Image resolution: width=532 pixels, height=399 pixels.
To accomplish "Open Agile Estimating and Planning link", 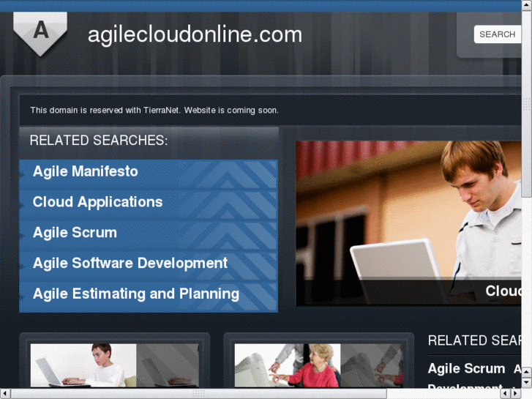I will [136, 294].
